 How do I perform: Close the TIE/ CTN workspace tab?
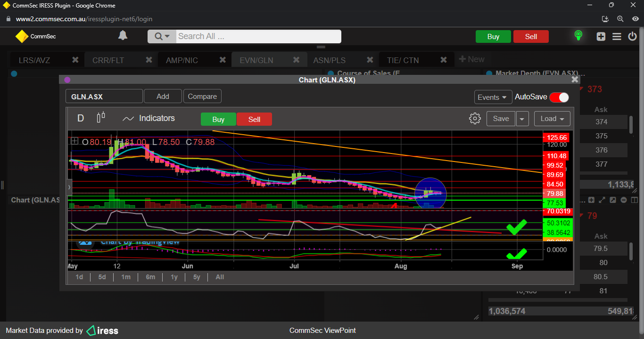click(x=444, y=60)
